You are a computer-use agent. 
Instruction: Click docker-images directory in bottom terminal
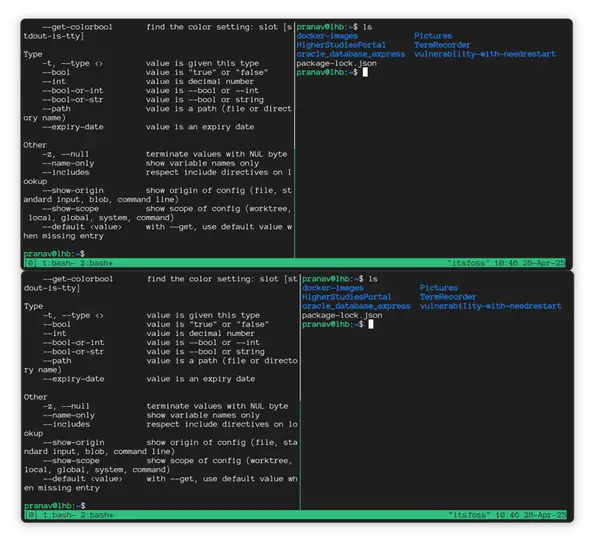pos(333,288)
